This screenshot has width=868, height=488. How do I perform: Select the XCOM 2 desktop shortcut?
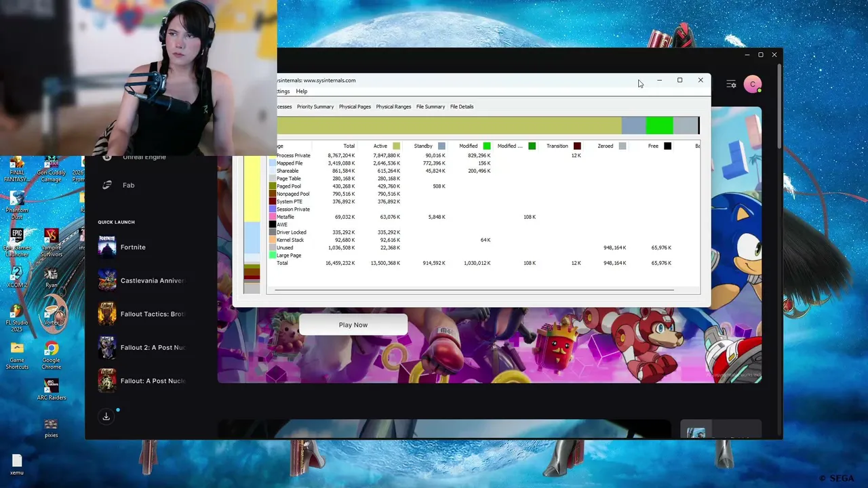click(17, 277)
